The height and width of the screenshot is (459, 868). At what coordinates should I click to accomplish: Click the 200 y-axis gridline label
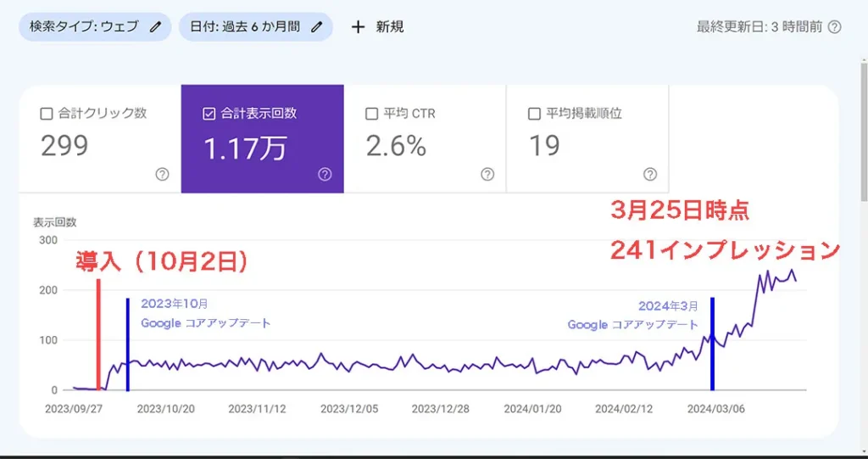48,290
